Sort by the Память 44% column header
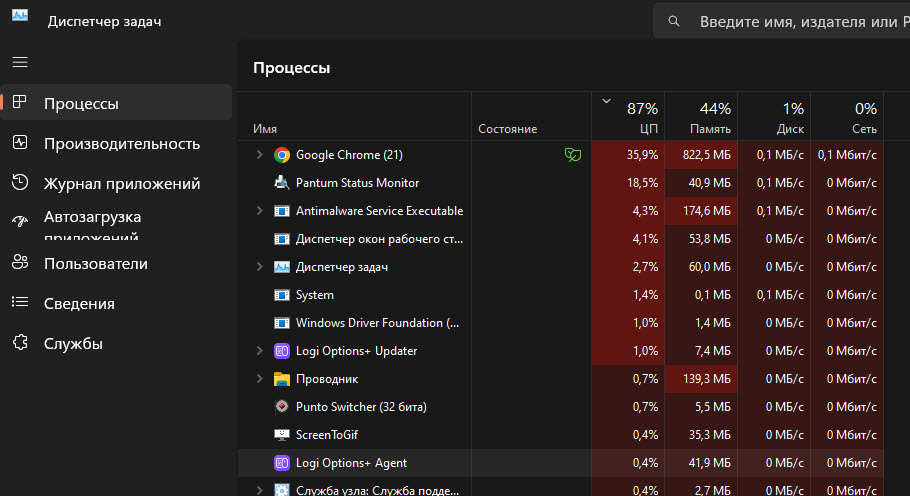 click(x=701, y=116)
